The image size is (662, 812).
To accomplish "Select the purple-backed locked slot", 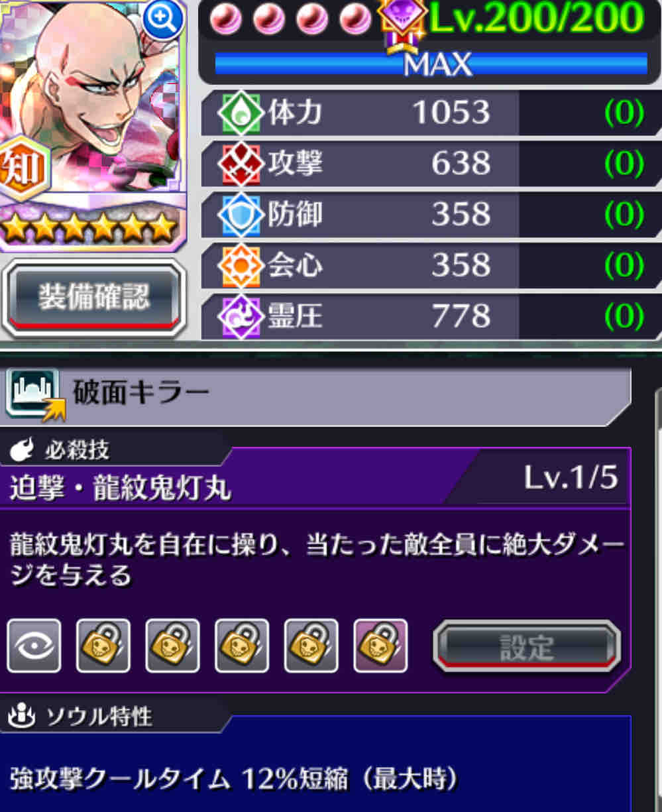I will (380, 646).
